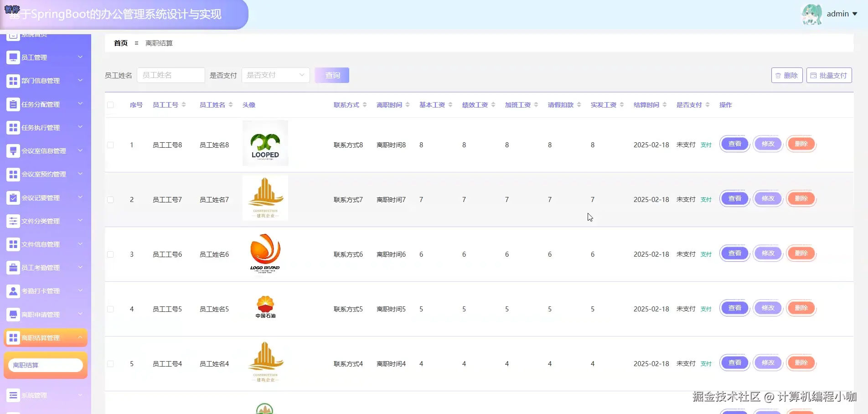The image size is (868, 414).
Task: Sort table using 请假扣款 sort arrows
Action: click(579, 105)
